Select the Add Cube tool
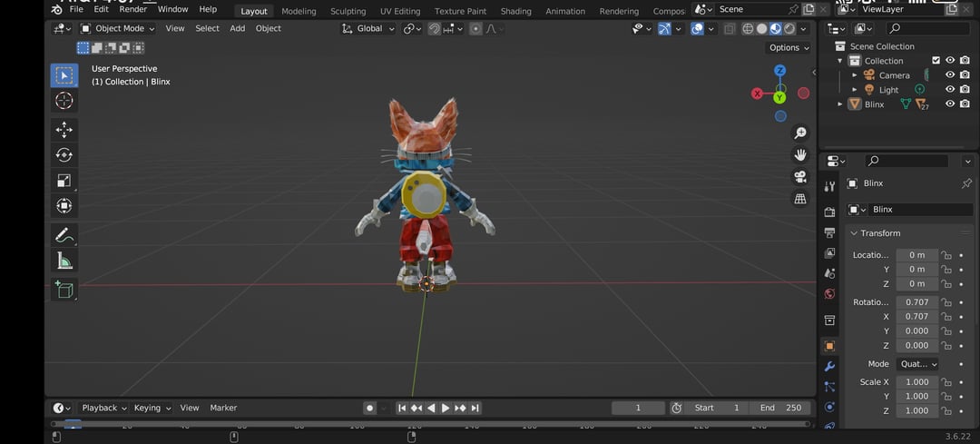 coord(64,290)
